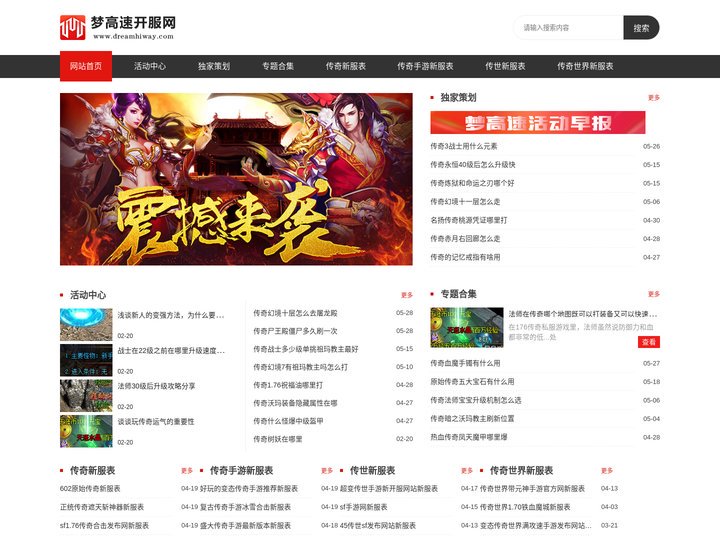Click 更多 next to 独家策划 heading
Image resolution: width=720 pixels, height=540 pixels.
tap(653, 98)
